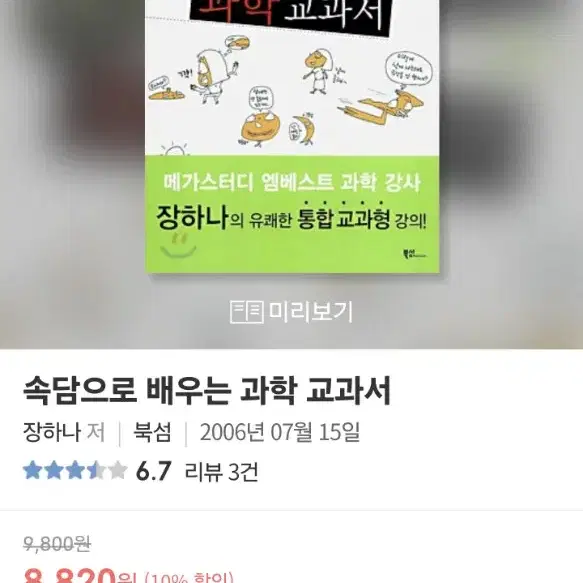Screen dimensions: 583x583
Task: Tap the half-filled fourth rating star
Action: (x=97, y=470)
